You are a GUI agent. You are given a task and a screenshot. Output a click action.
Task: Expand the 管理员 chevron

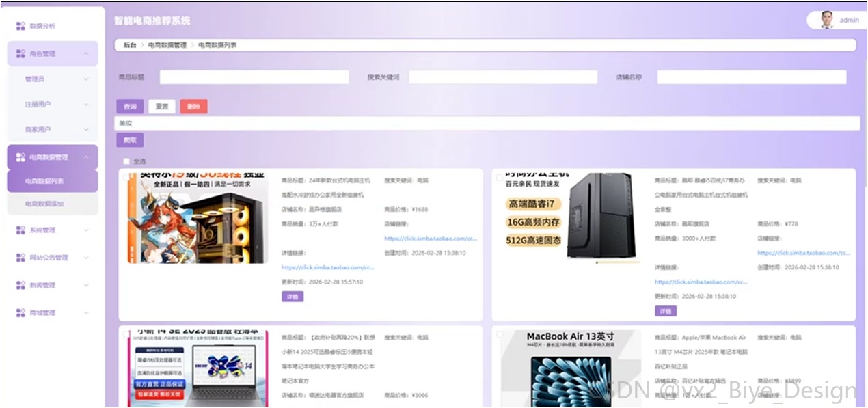click(x=86, y=79)
